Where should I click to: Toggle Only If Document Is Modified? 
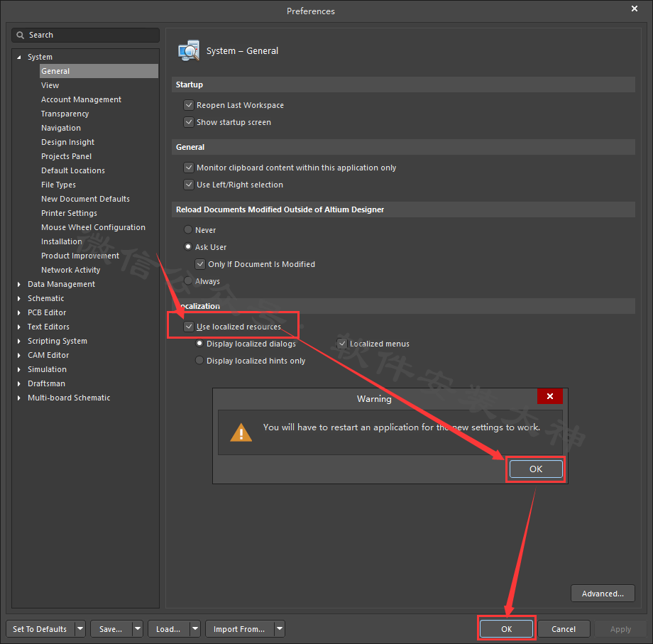pyautogui.click(x=200, y=264)
